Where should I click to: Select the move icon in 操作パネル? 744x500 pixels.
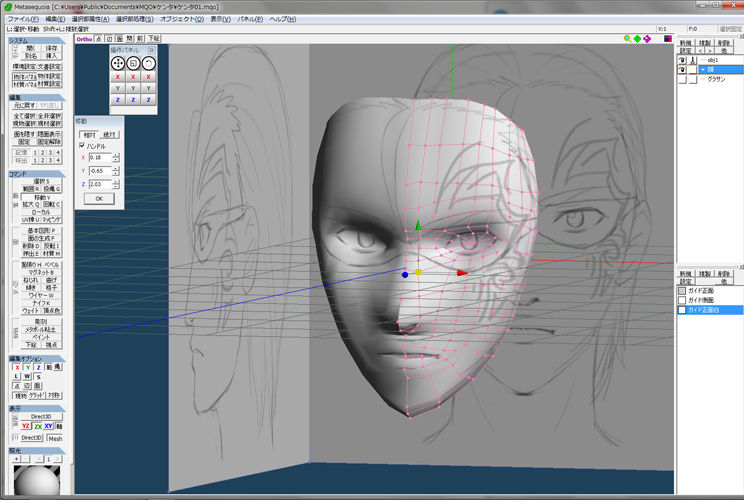(x=118, y=63)
